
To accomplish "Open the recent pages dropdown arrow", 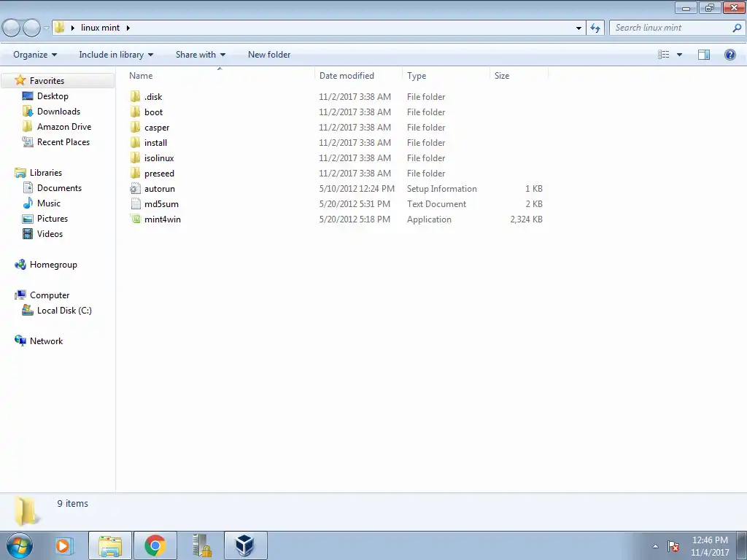I will [46, 28].
